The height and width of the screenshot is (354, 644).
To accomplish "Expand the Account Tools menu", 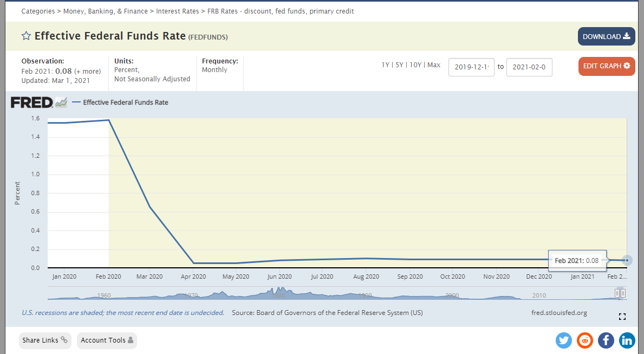I will [x=107, y=340].
